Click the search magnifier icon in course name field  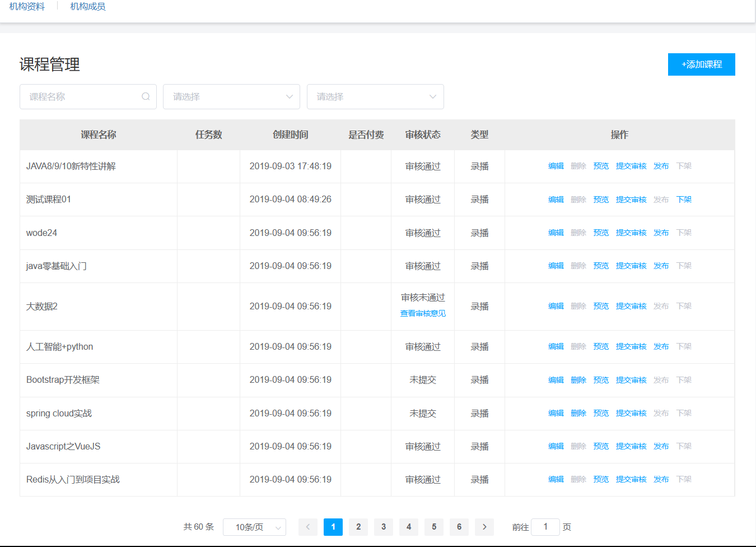(x=146, y=96)
